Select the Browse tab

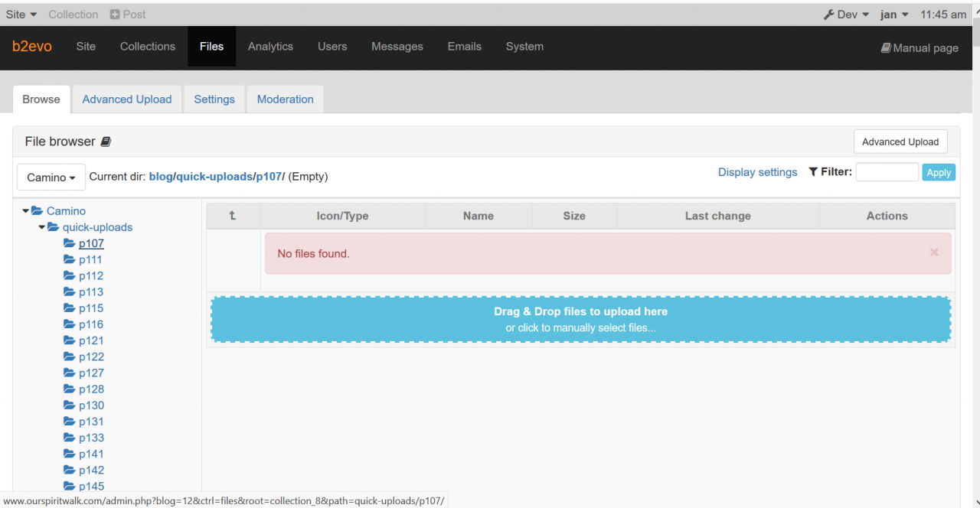pyautogui.click(x=41, y=99)
